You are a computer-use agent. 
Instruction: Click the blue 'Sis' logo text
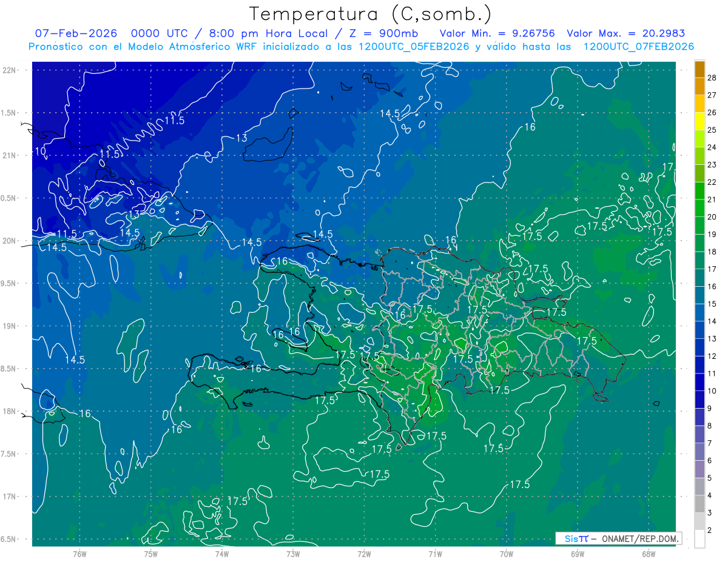[x=570, y=538]
